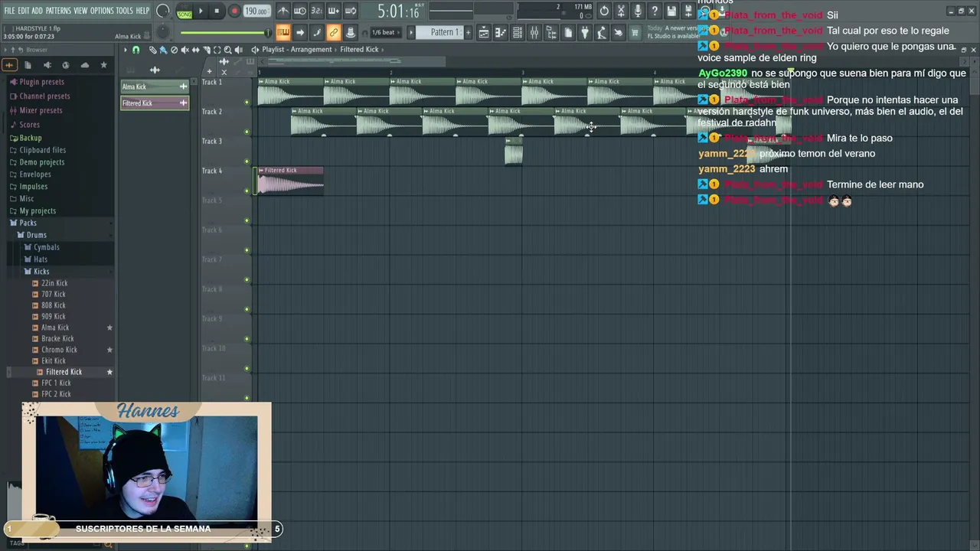The height and width of the screenshot is (551, 980).
Task: Mute Track 3 with green dot
Action: point(247,161)
